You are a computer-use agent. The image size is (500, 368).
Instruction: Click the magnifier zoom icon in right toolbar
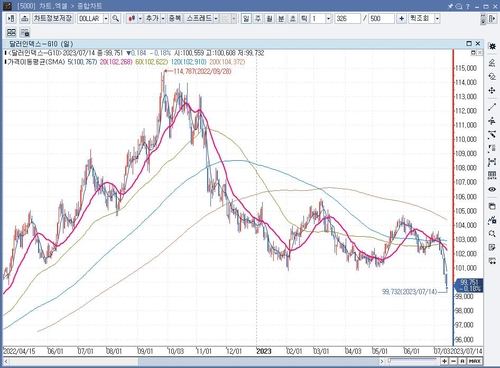(492, 233)
